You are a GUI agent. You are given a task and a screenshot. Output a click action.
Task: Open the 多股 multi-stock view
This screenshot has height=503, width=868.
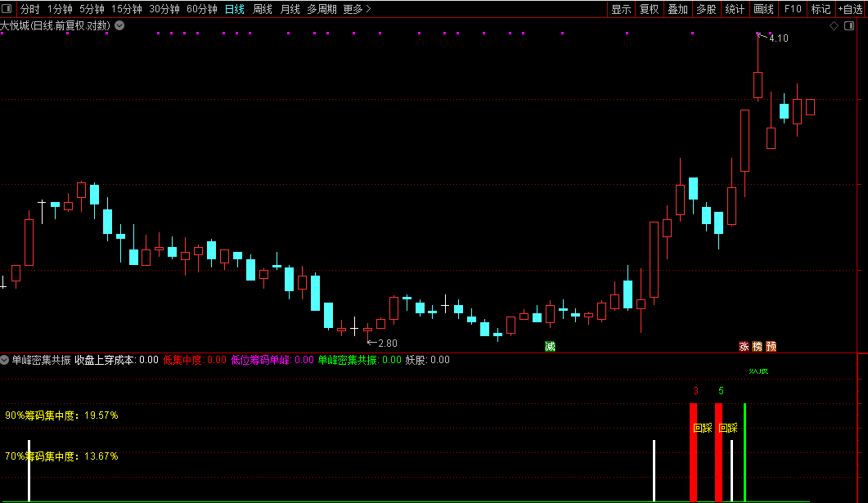[706, 10]
